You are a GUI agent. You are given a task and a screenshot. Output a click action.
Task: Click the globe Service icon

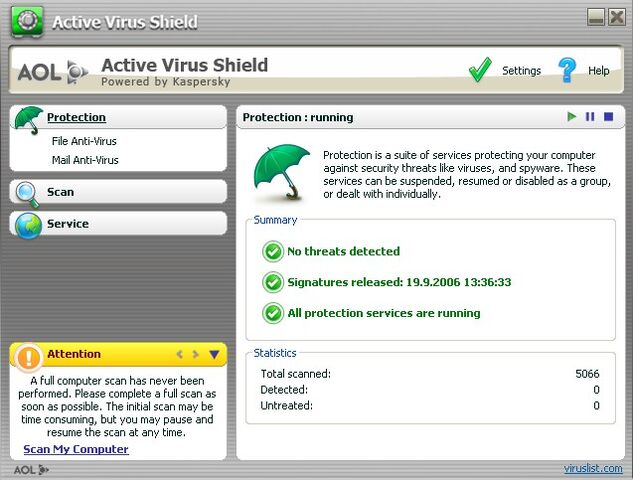coord(28,226)
